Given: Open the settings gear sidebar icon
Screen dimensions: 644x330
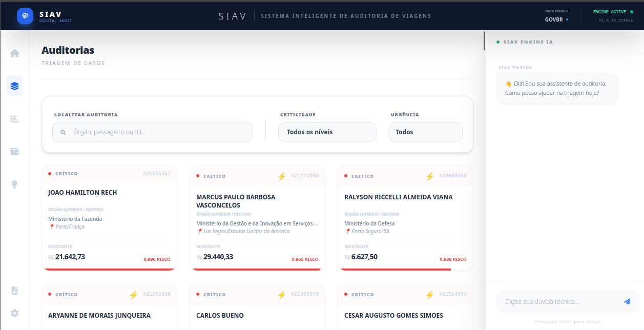Looking at the screenshot, I should click(15, 313).
